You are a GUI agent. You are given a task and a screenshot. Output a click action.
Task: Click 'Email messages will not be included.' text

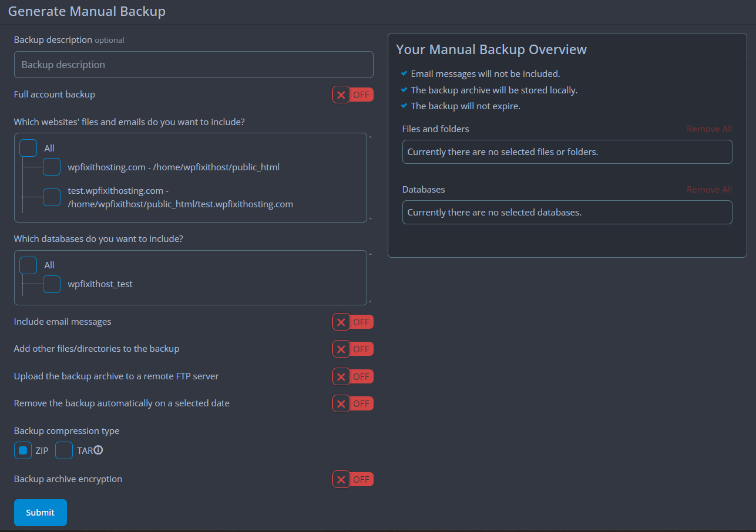[485, 74]
